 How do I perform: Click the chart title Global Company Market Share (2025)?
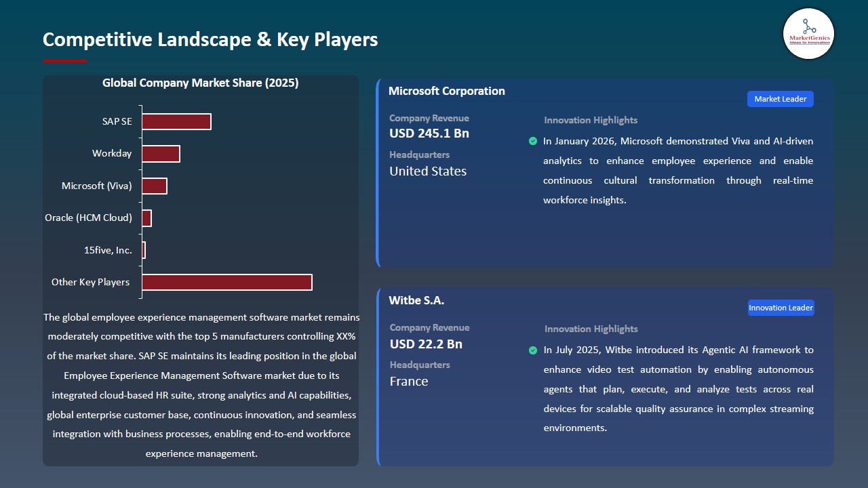(201, 83)
